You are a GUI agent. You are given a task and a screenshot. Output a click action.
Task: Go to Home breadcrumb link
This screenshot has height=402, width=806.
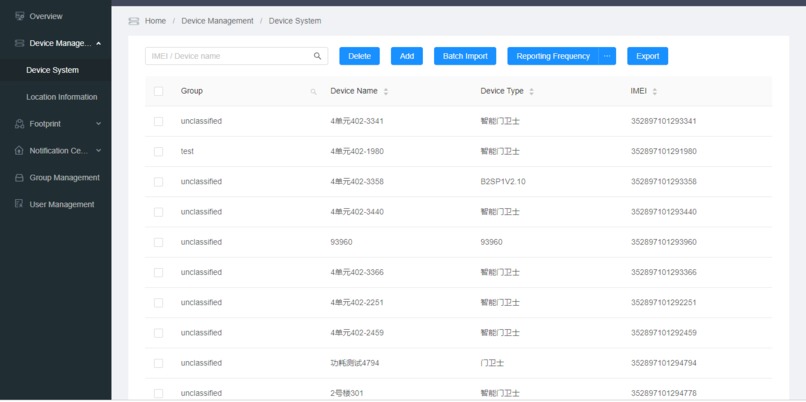click(x=155, y=21)
